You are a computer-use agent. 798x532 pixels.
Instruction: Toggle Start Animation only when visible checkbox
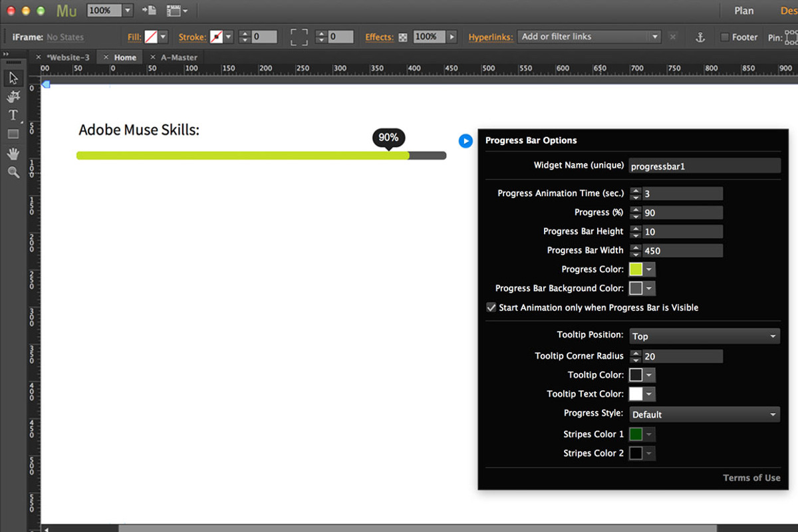pos(491,307)
